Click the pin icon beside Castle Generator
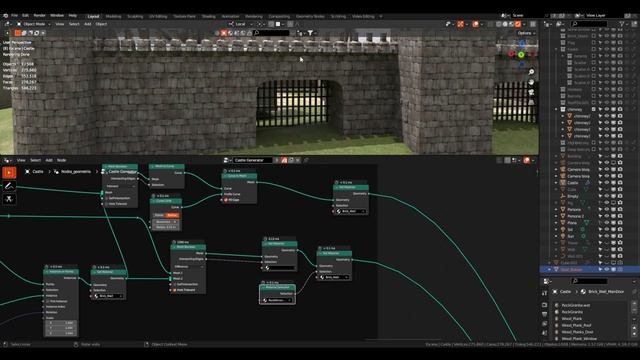The image size is (640, 360). [x=306, y=160]
